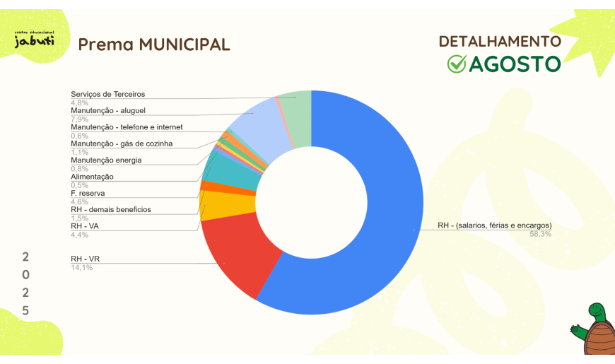This screenshot has height=364, width=615.
Task: Click the AGOSTO month label
Action: point(515,64)
